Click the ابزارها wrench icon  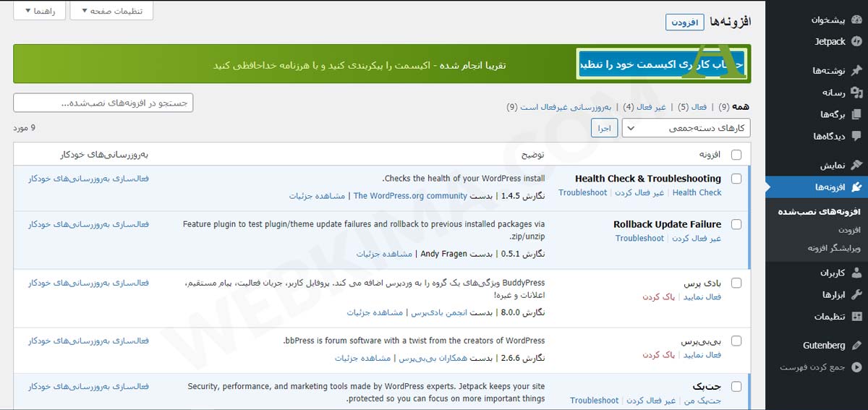coord(856,294)
